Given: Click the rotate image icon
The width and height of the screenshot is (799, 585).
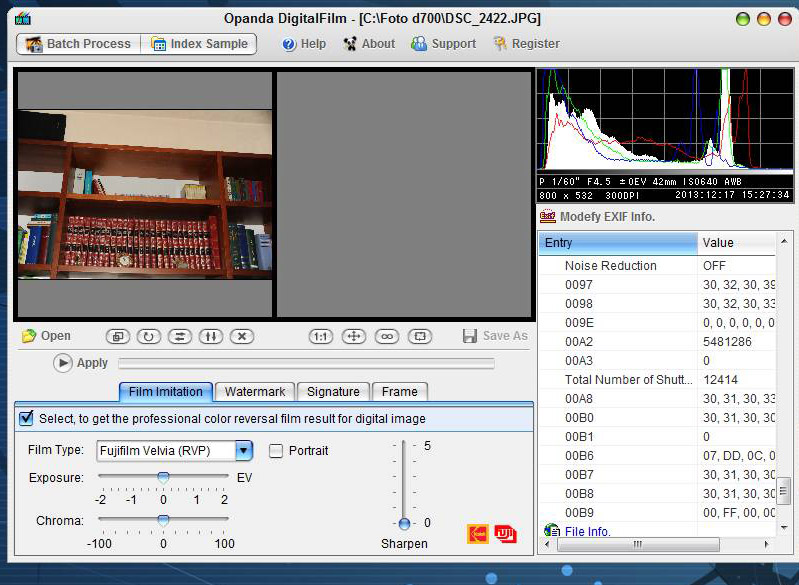Looking at the screenshot, I should coord(148,336).
